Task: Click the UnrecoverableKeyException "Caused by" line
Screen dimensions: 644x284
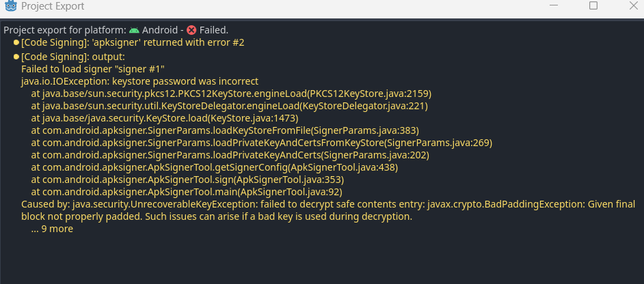Action: (x=328, y=204)
